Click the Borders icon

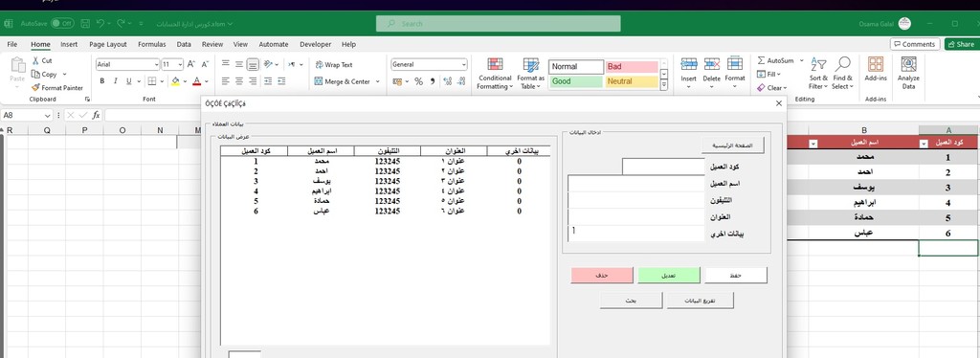pos(151,81)
